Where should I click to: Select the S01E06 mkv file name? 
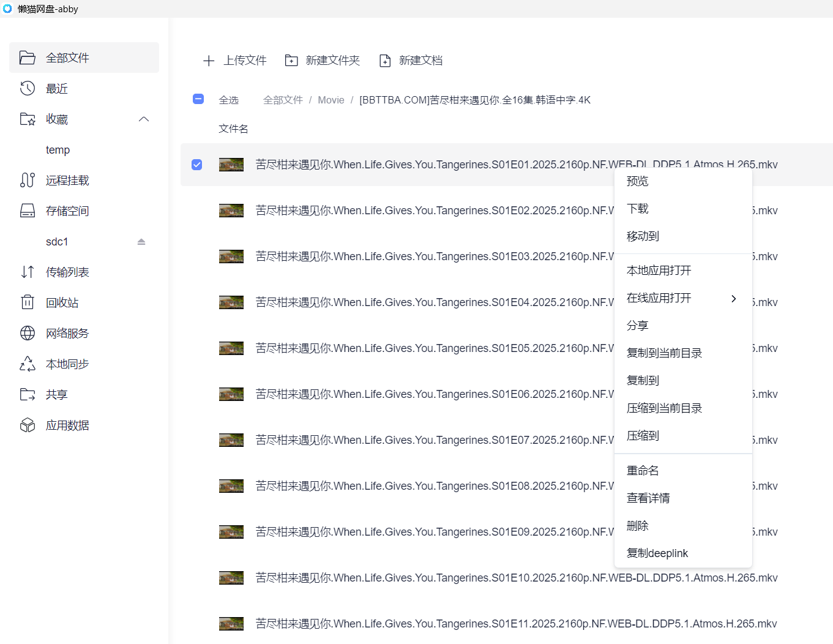tap(435, 394)
